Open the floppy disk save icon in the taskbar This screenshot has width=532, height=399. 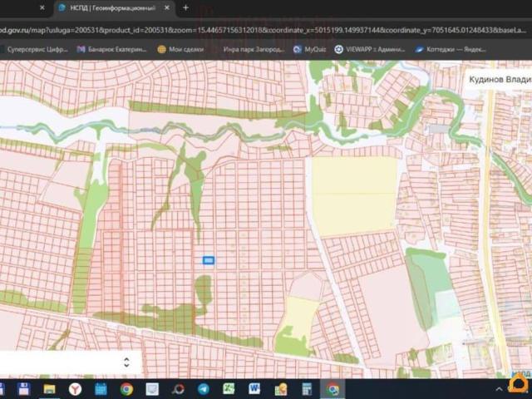coord(24,389)
